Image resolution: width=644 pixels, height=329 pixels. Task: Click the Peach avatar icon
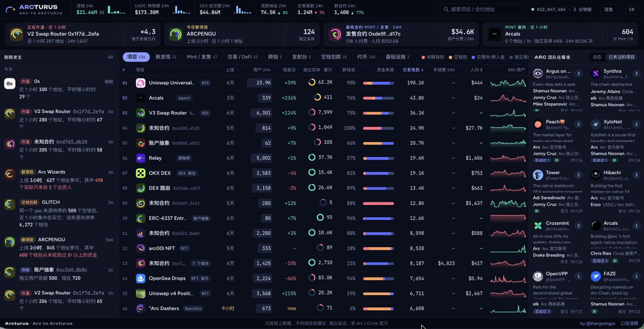point(538,124)
